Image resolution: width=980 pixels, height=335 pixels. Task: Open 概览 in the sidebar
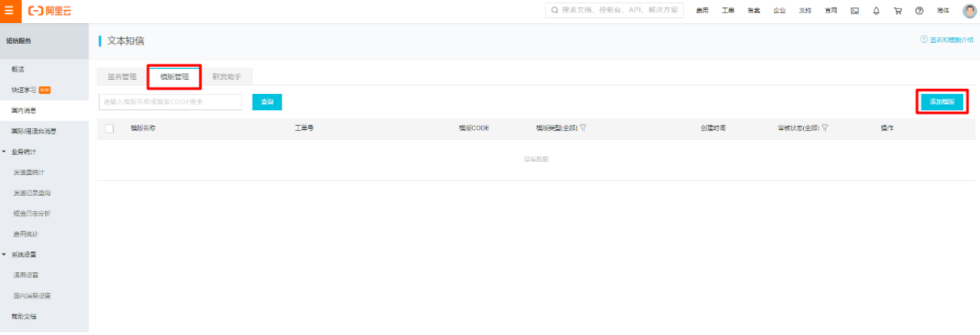(x=18, y=69)
